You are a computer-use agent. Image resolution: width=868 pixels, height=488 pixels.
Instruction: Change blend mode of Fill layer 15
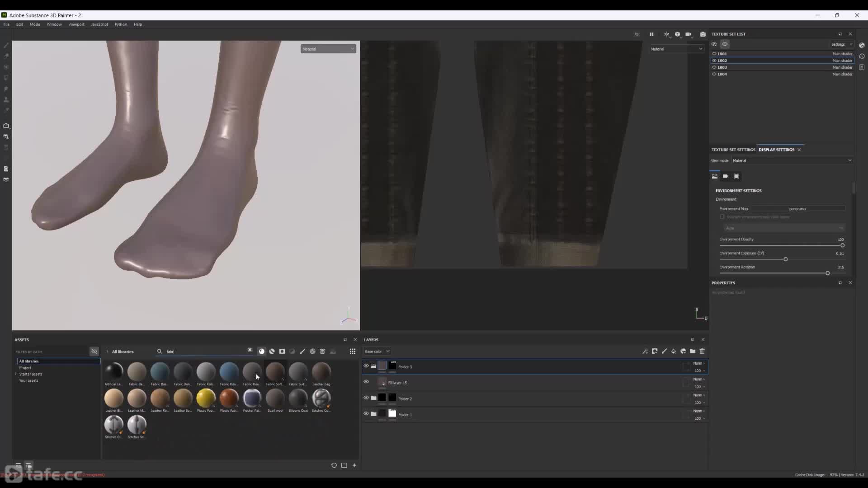pyautogui.click(x=699, y=379)
